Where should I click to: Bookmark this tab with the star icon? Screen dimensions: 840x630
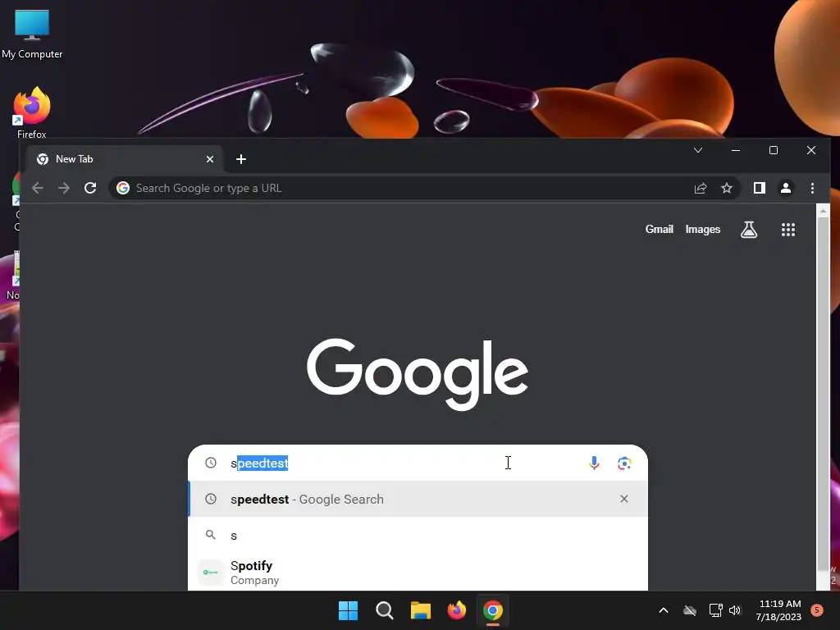[x=727, y=188]
